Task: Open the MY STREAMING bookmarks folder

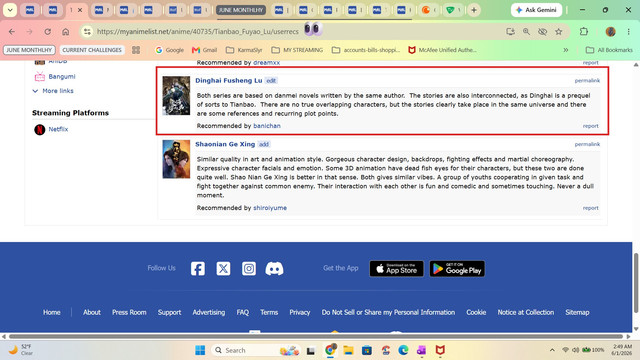Action: pos(297,50)
